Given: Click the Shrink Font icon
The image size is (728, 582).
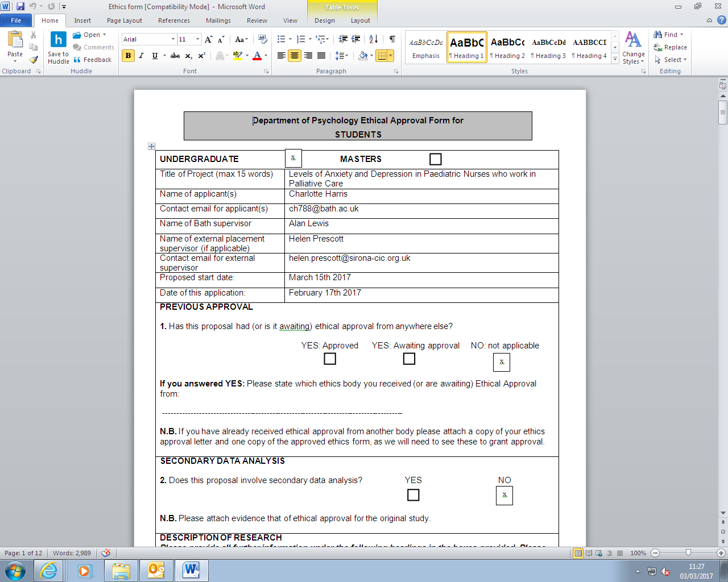Looking at the screenshot, I should [x=221, y=39].
